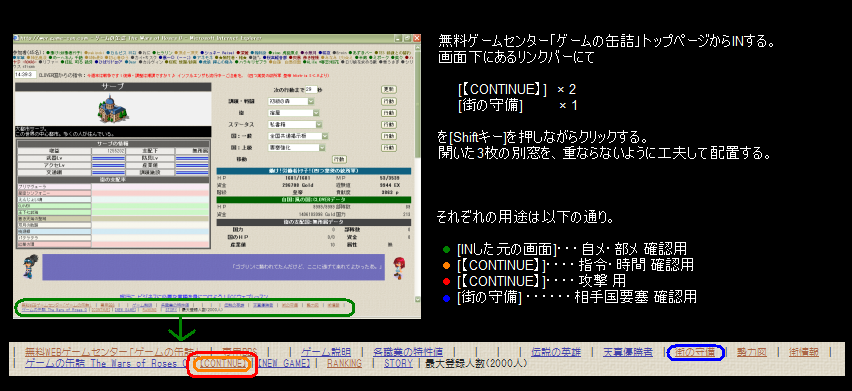Click the castle building image under サーブ

coord(114,109)
